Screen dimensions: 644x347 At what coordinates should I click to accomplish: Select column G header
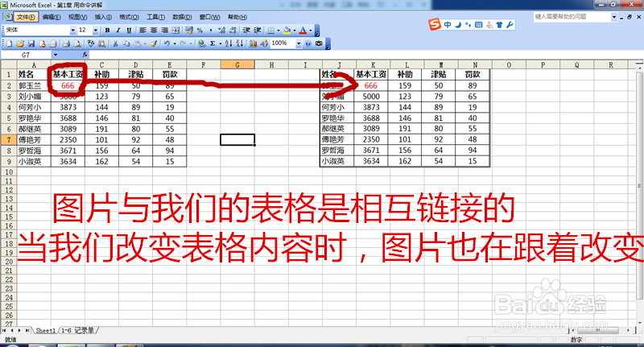237,65
